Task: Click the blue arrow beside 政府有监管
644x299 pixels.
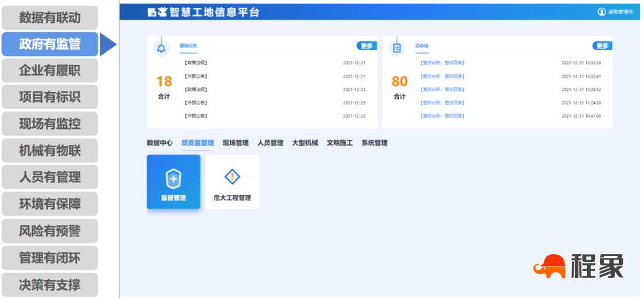Action: pyautogui.click(x=107, y=44)
